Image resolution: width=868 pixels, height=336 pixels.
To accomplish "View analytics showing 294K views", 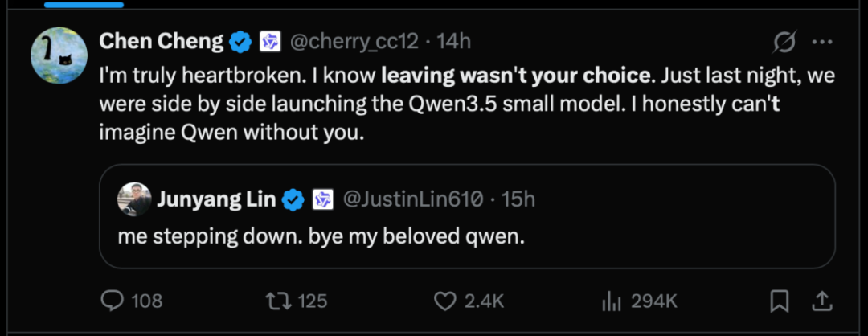I will pyautogui.click(x=612, y=301).
